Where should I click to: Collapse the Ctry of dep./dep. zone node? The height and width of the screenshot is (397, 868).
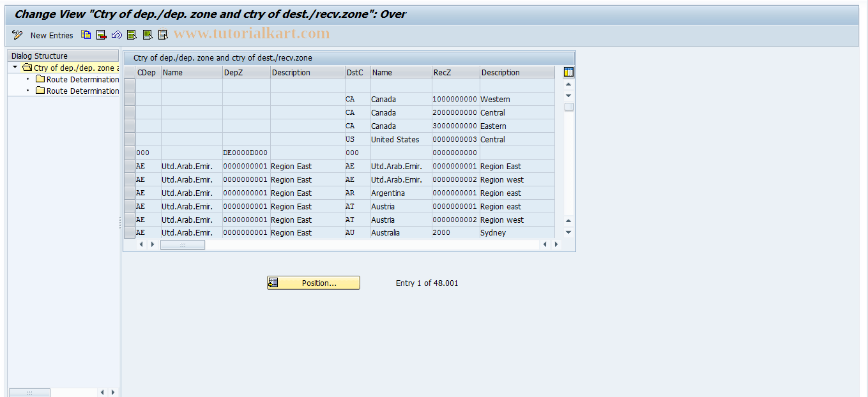pos(14,67)
